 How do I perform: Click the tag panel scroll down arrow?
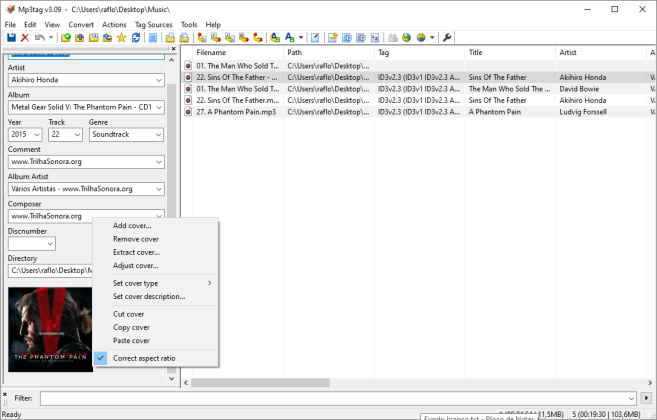pos(171,379)
